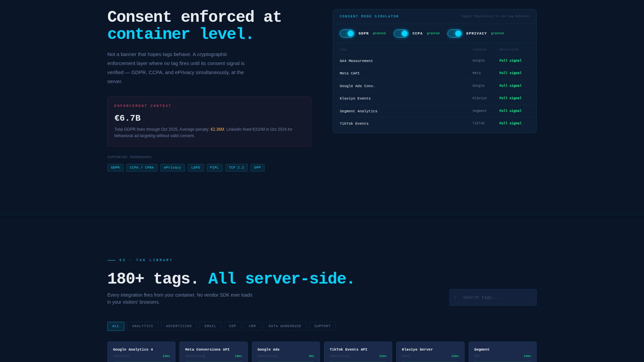Click Full signal for GA4 Measurement
The width and height of the screenshot is (644, 362).
pyautogui.click(x=510, y=61)
